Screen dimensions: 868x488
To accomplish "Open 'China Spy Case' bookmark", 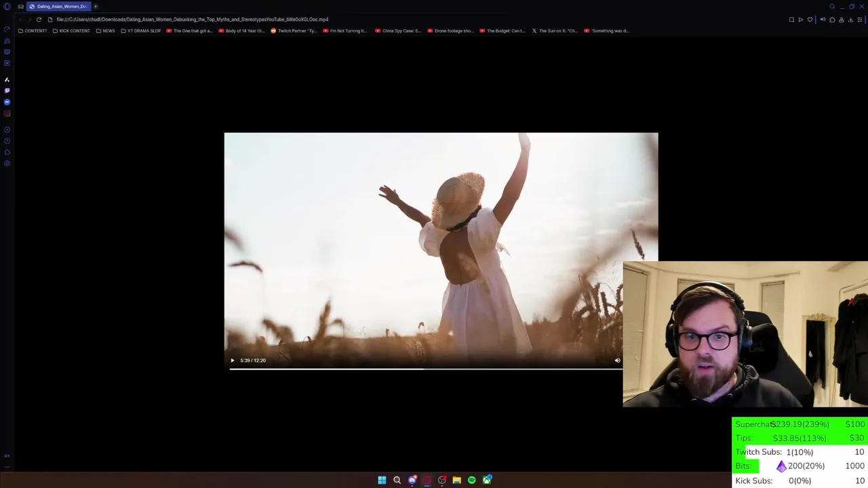I will 399,30.
